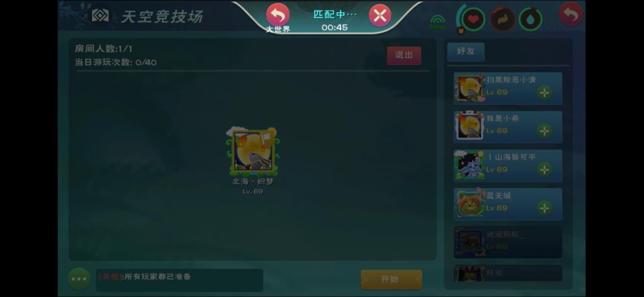Screen dimensions: 644x297
Task: Click the red back arrow at top right
Action: 571,14
